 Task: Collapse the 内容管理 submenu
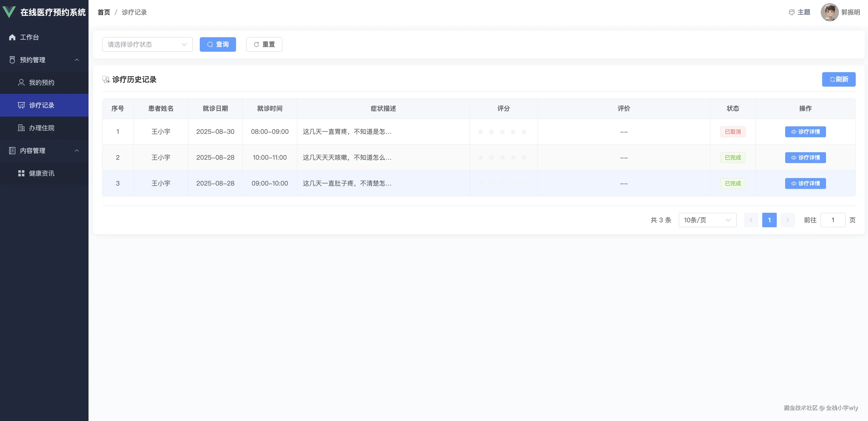(76, 151)
